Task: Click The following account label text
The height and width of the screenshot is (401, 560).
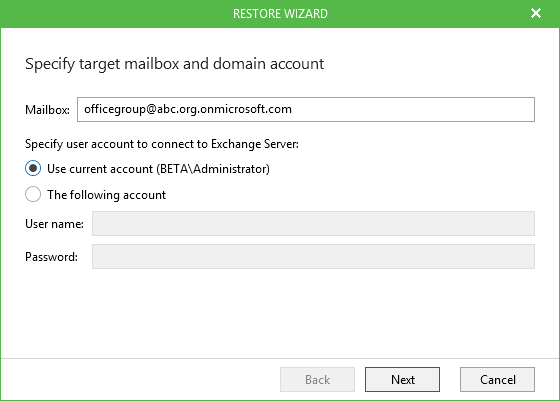Action: 106,195
